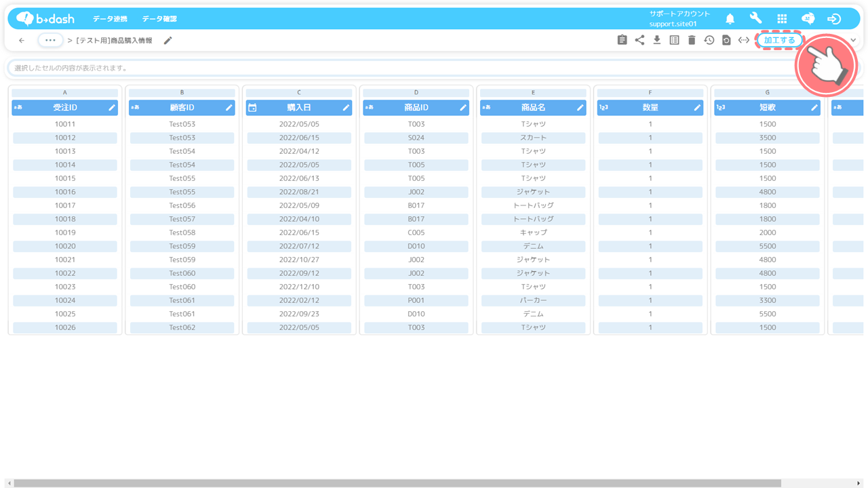Select cell 10011 in 受注ID
This screenshot has width=868, height=488.
(x=65, y=124)
